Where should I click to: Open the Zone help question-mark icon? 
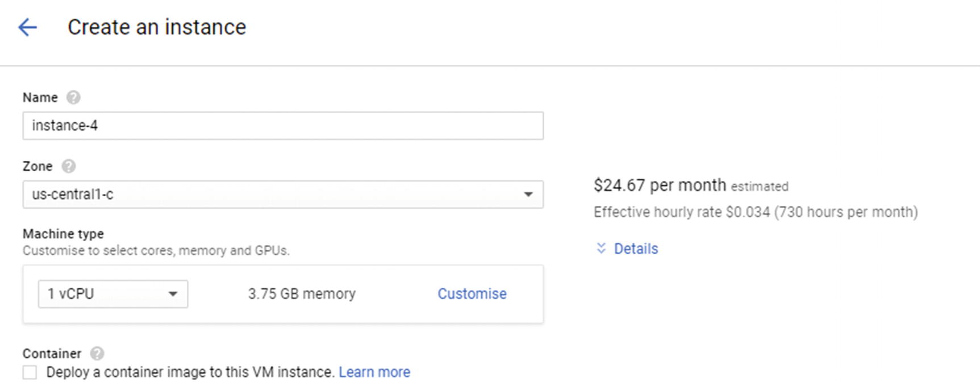69,166
